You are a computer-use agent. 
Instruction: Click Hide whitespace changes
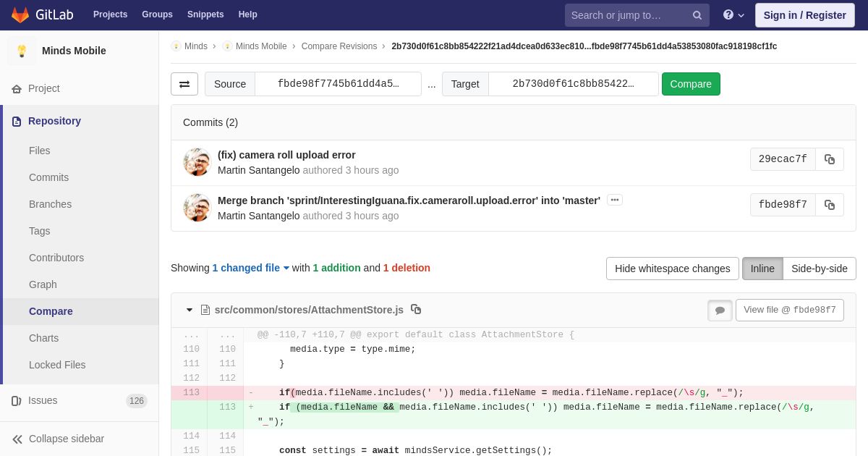[x=673, y=269]
